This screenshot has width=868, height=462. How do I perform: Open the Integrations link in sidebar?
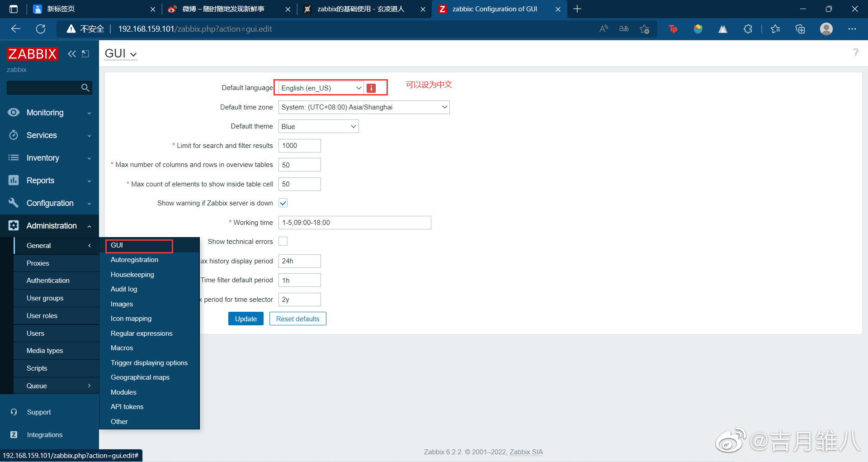[x=45, y=435]
